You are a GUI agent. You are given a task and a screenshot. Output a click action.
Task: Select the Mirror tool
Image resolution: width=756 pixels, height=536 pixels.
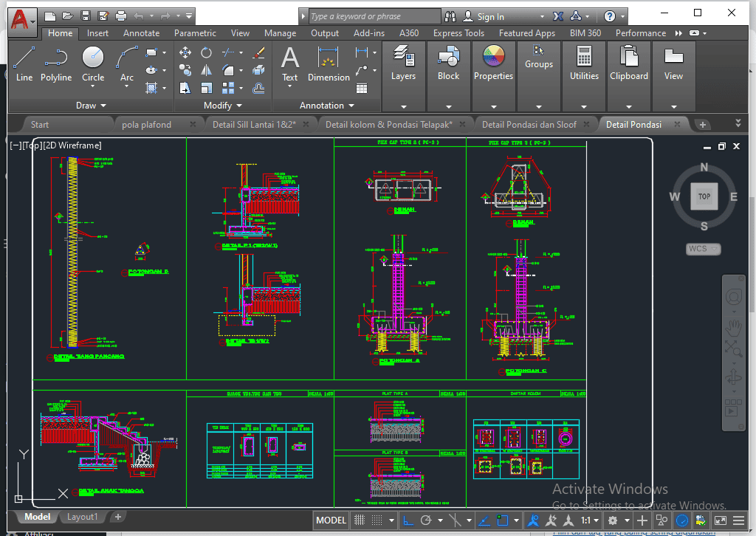click(x=207, y=70)
